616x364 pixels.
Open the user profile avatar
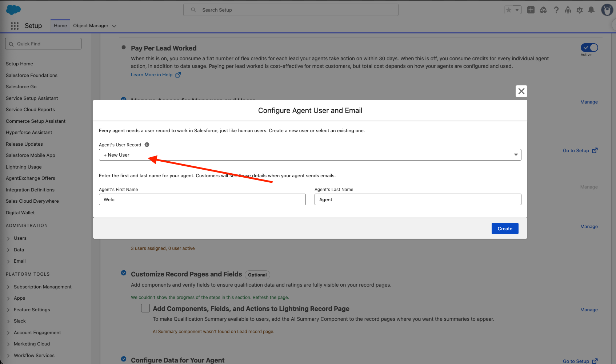pos(607,10)
